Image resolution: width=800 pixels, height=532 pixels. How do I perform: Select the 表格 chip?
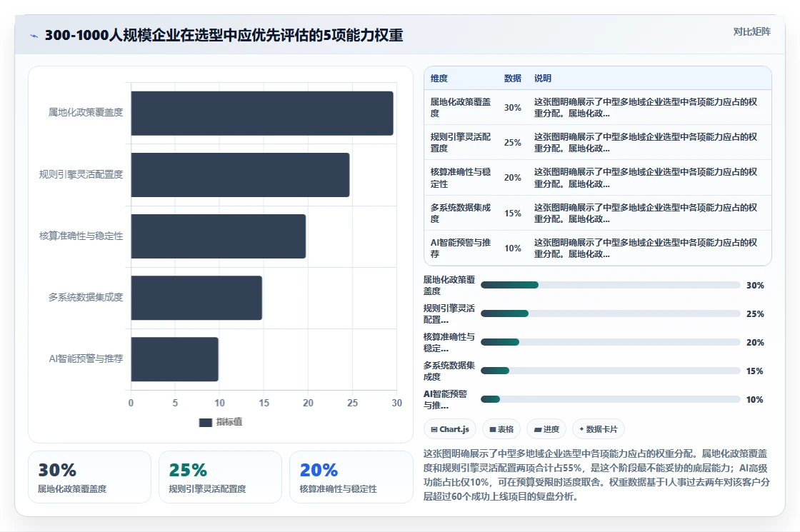tap(501, 429)
